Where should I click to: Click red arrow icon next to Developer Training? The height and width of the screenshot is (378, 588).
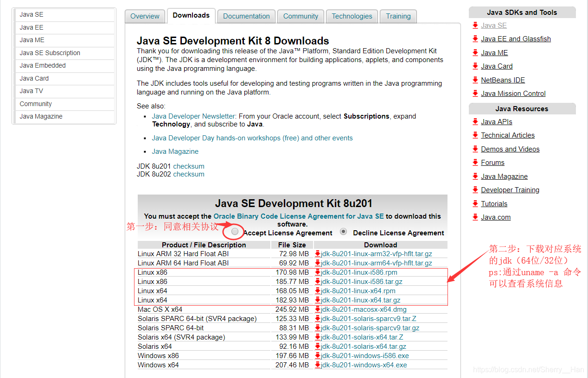tap(475, 190)
